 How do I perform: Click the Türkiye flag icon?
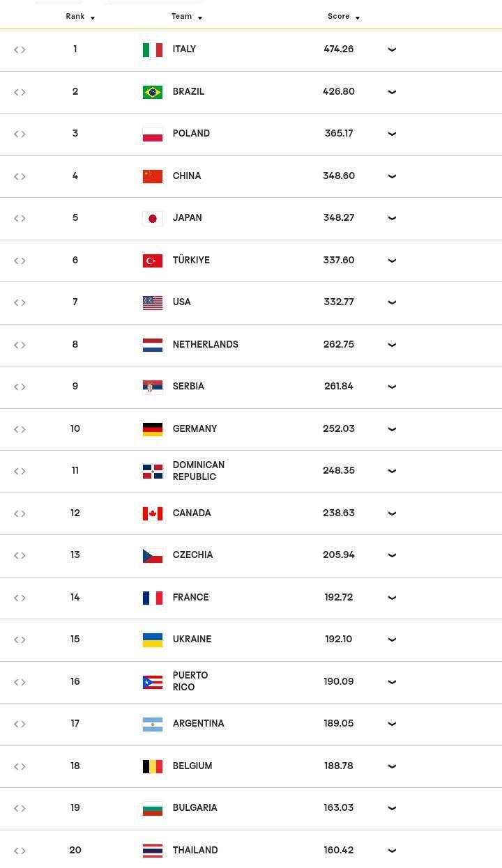coord(153,261)
